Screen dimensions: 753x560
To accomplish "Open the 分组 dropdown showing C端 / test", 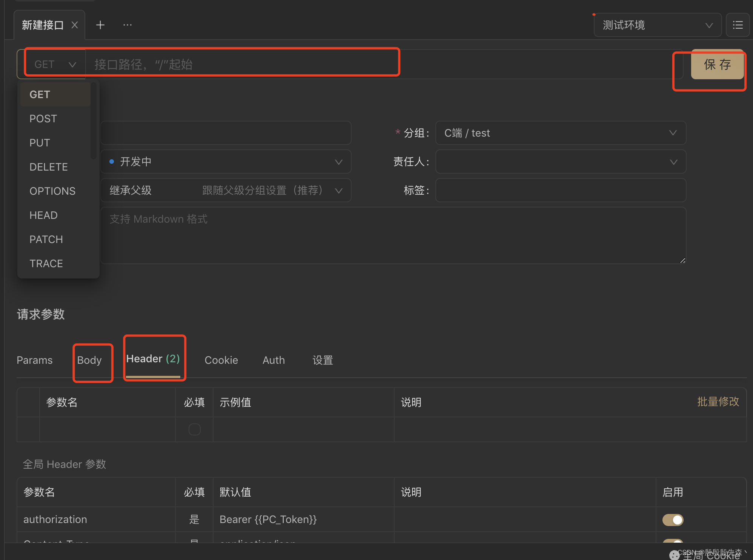I will 560,133.
